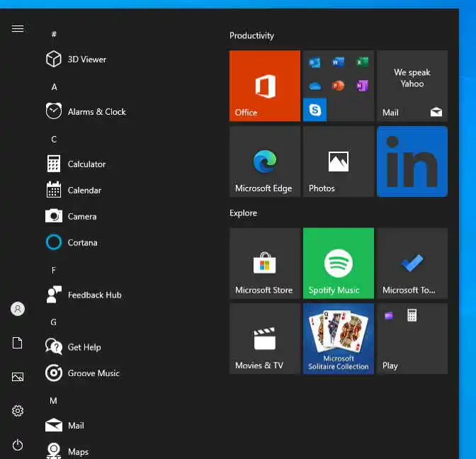
Task: Click the M letter header
Action: pos(53,401)
